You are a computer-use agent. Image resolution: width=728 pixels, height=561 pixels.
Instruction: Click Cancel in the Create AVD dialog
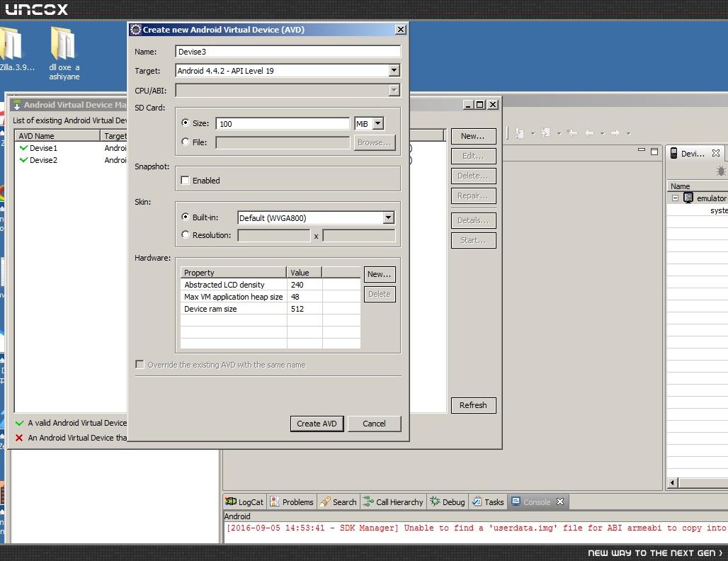(x=374, y=424)
